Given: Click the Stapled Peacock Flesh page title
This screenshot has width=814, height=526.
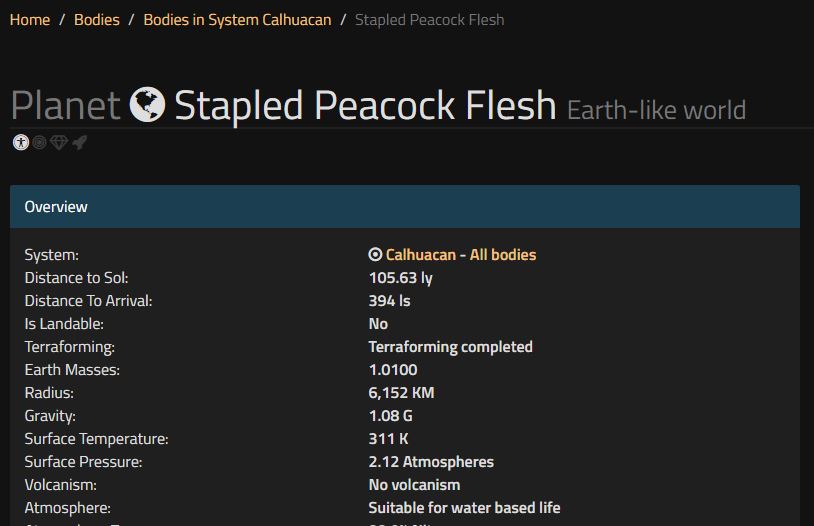Looking at the screenshot, I should 365,105.
